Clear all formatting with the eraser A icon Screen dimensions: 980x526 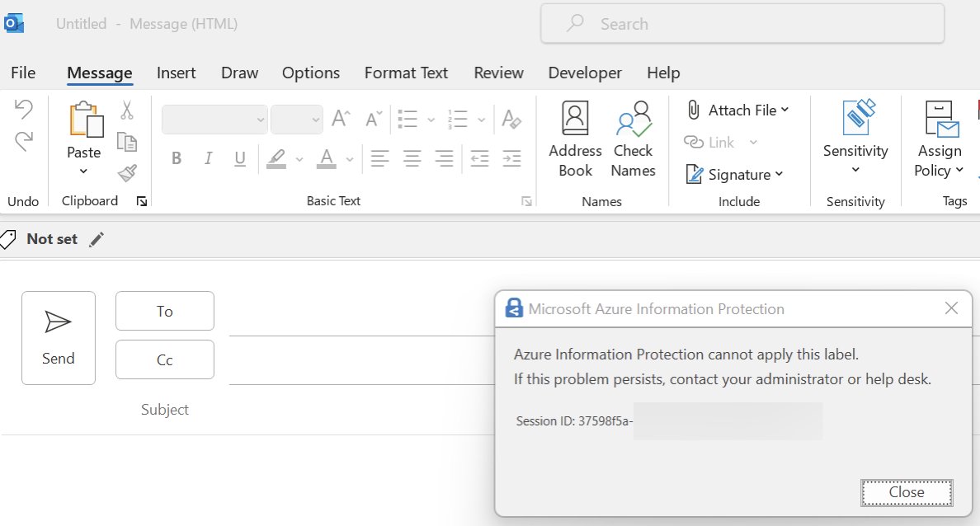511,119
